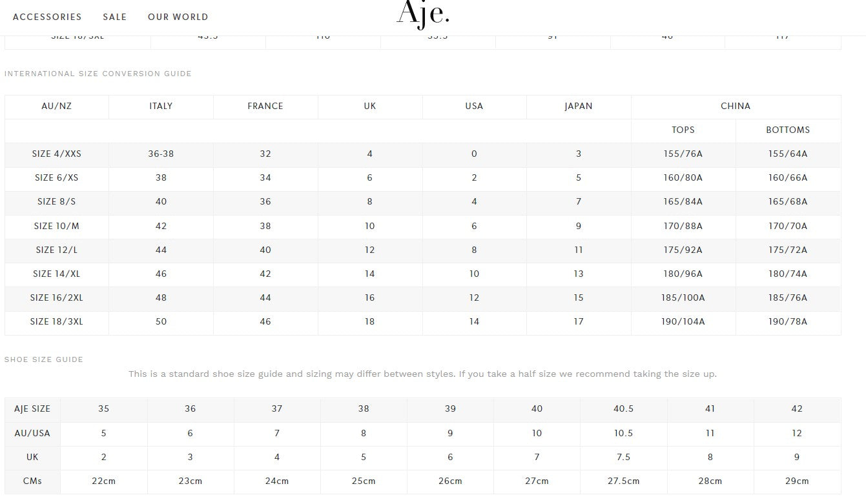Select the SIZE 10/M row label
This screenshot has width=866, height=504.
57,227
